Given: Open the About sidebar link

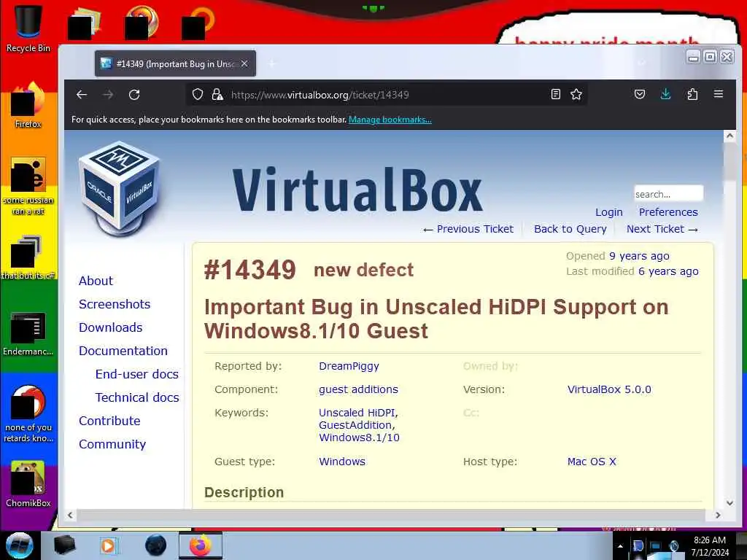Looking at the screenshot, I should 96,281.
